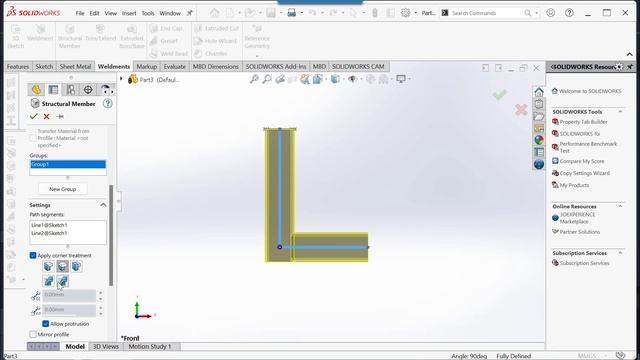Open the File menu

pos(80,13)
